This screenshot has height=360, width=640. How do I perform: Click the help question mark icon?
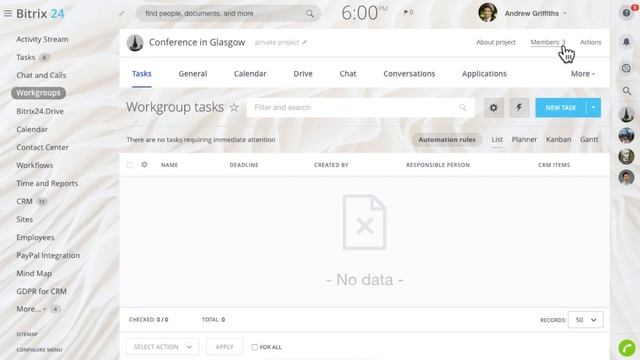(x=626, y=13)
